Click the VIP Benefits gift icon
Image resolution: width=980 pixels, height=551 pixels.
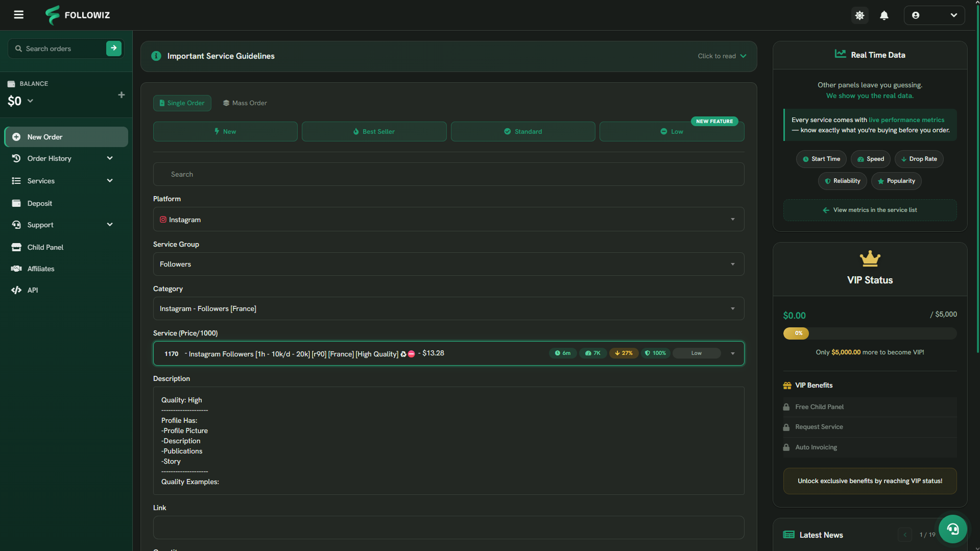[787, 385]
